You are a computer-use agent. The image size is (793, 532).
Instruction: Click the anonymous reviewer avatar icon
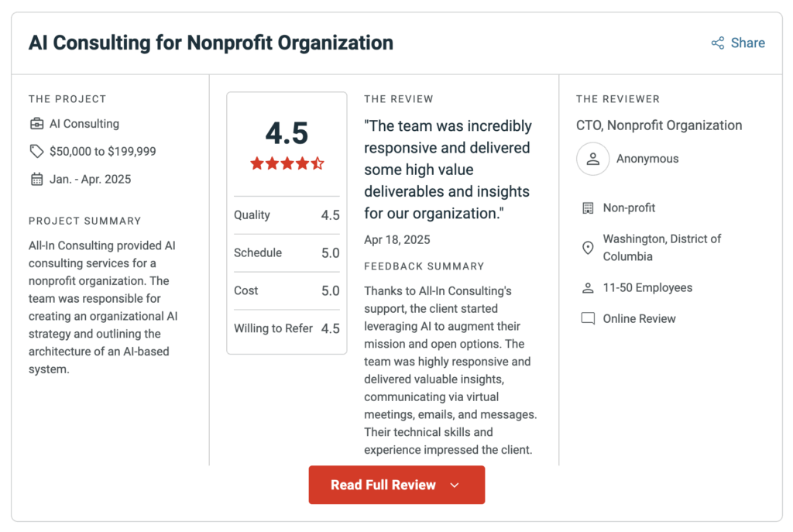tap(592, 159)
